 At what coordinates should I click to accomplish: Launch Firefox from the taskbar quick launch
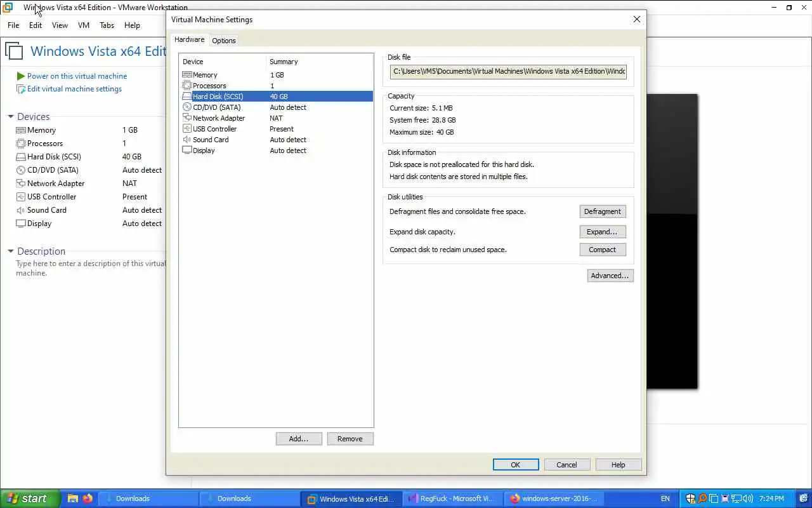[88, 498]
